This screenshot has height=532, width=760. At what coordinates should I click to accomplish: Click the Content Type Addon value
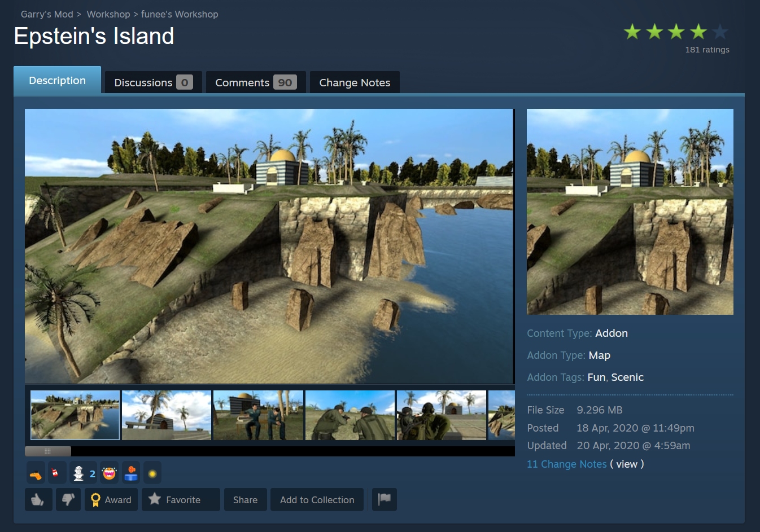coord(612,333)
